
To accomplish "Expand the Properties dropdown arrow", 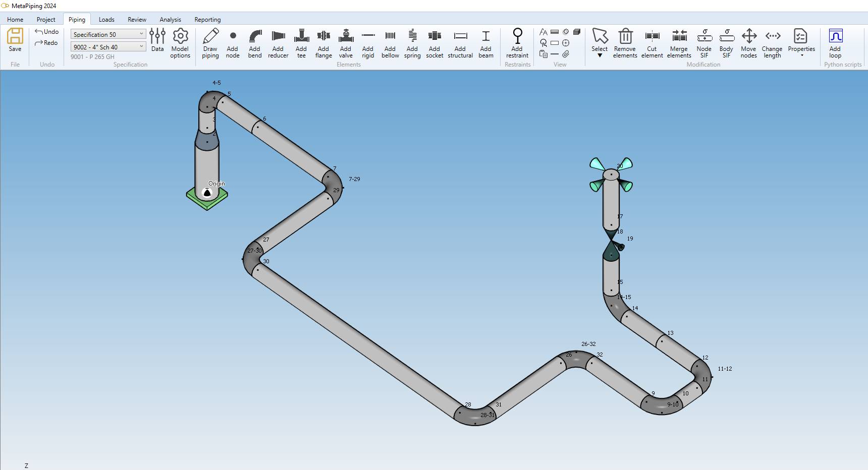I will tap(802, 55).
